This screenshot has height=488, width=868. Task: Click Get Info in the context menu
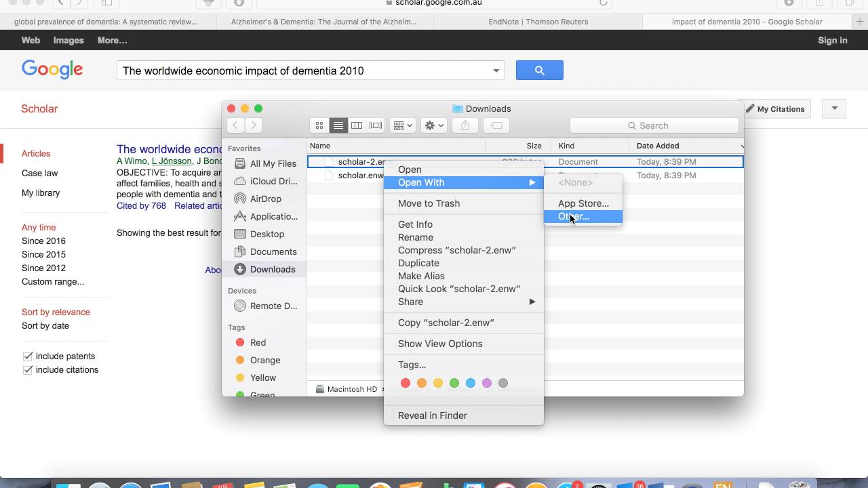tap(464, 224)
